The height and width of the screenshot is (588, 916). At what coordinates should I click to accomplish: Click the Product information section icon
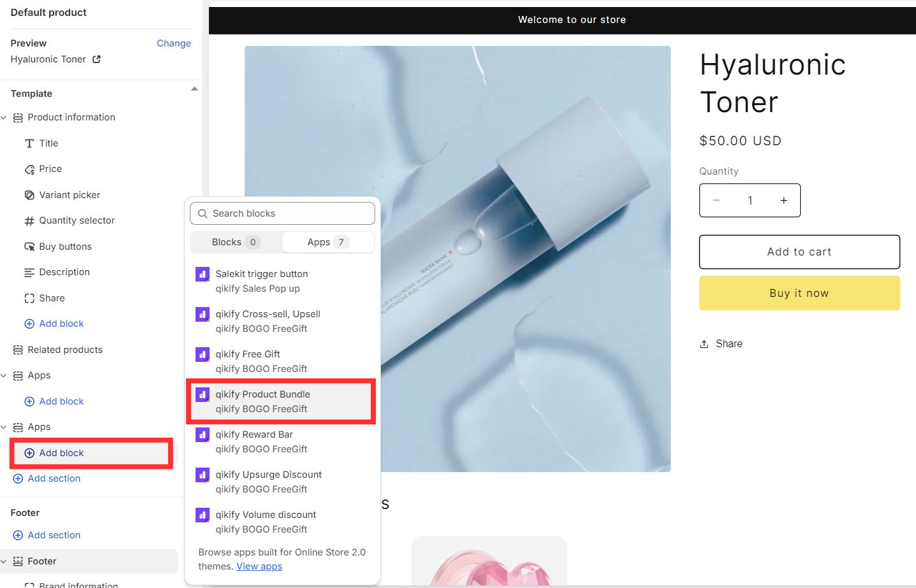click(18, 118)
